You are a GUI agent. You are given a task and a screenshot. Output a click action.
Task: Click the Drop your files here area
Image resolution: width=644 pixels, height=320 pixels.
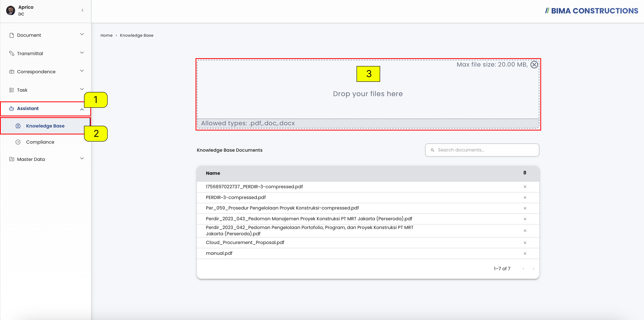368,94
